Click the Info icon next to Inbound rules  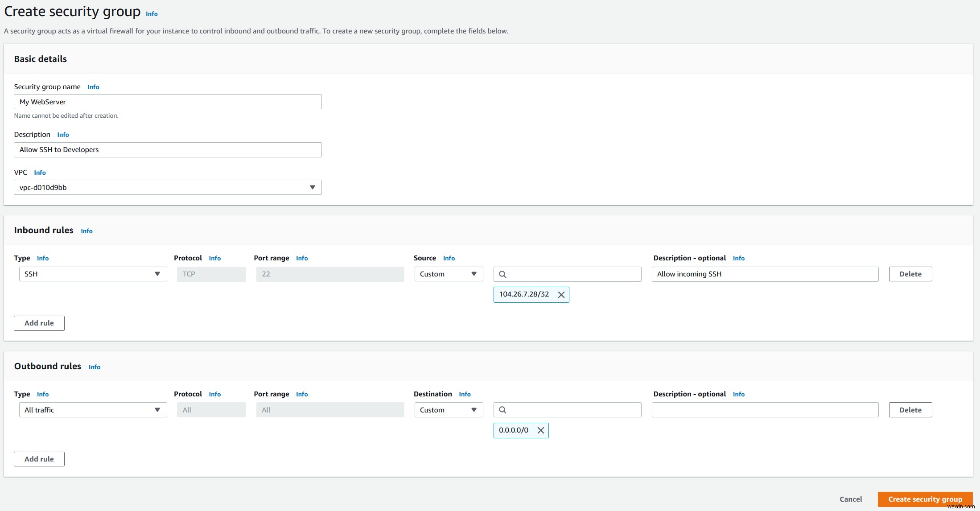[x=87, y=230]
